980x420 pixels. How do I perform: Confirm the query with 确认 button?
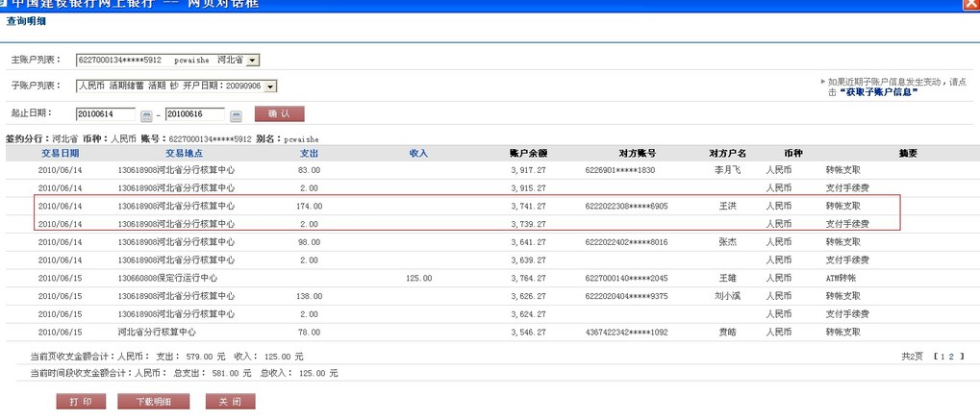pos(279,113)
